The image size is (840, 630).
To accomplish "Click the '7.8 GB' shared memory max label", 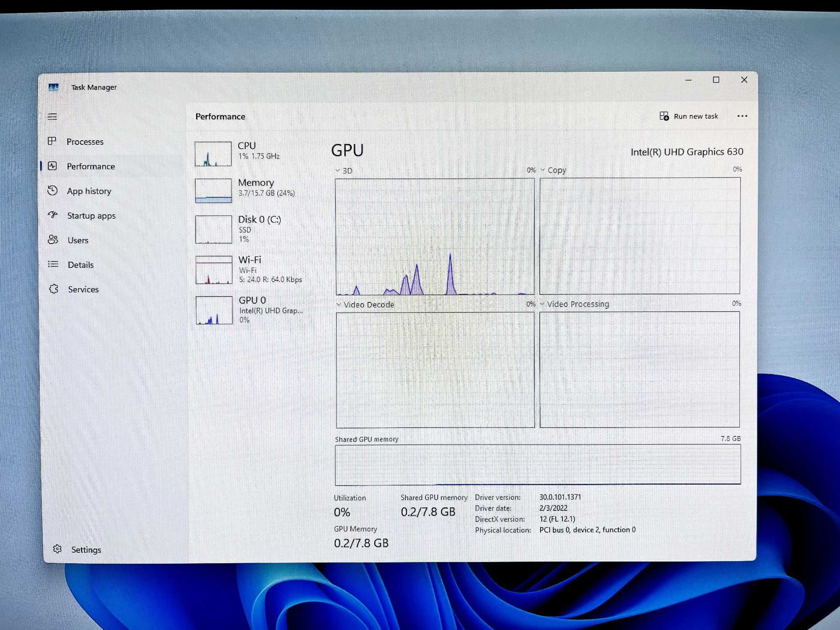I will (731, 438).
